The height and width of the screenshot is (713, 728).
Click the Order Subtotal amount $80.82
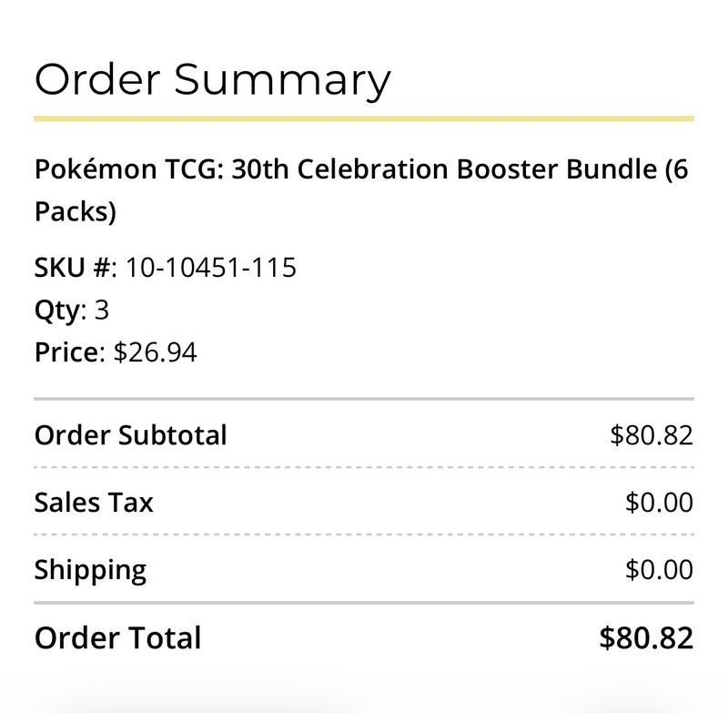point(652,435)
